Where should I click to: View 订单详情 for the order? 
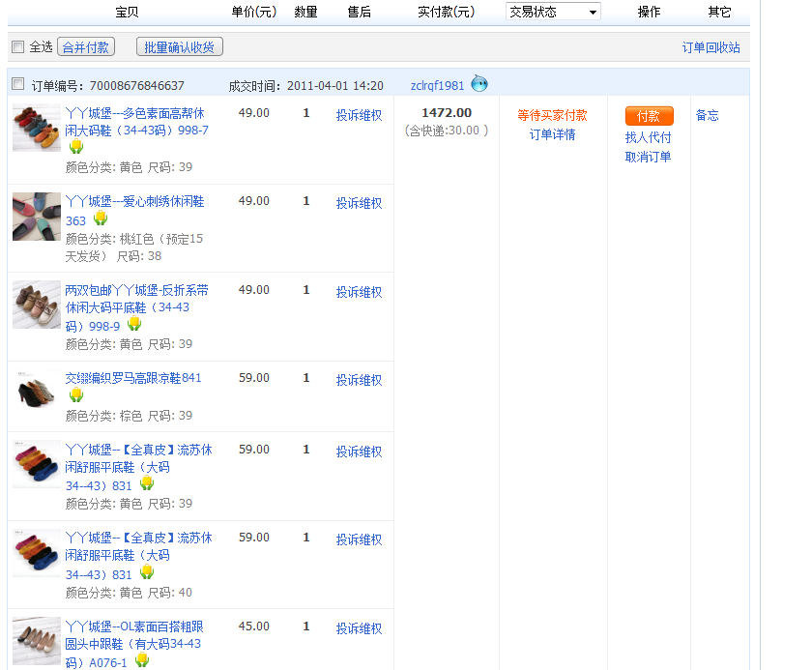pyautogui.click(x=552, y=135)
